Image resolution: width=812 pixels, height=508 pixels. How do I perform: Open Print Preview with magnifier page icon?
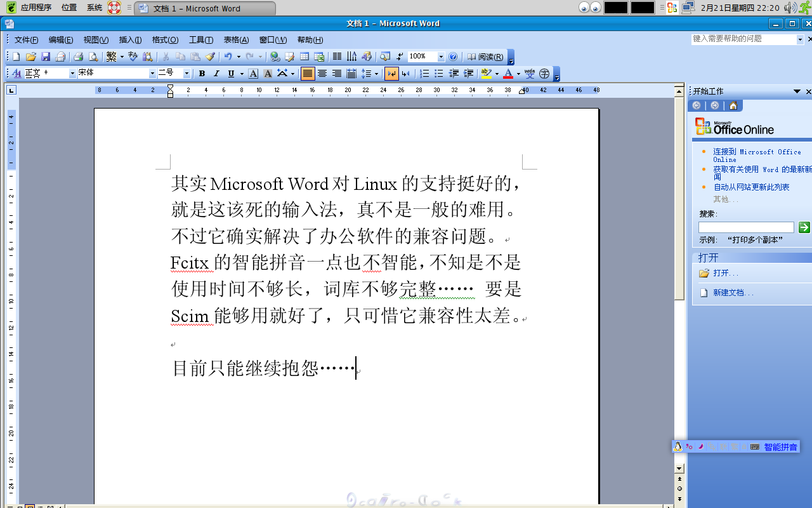[x=93, y=57]
